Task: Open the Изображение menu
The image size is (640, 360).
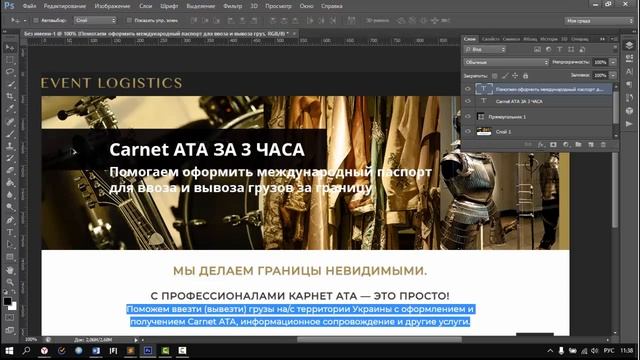Action: [x=112, y=6]
